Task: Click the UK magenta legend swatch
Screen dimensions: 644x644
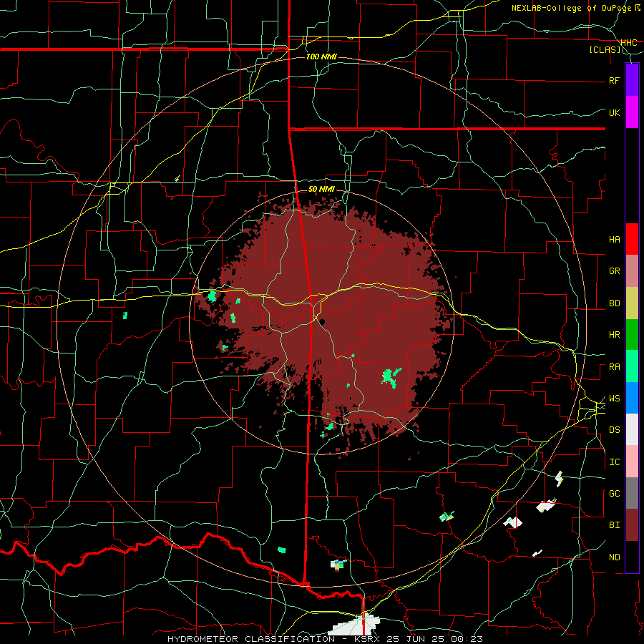Action: pos(632,112)
